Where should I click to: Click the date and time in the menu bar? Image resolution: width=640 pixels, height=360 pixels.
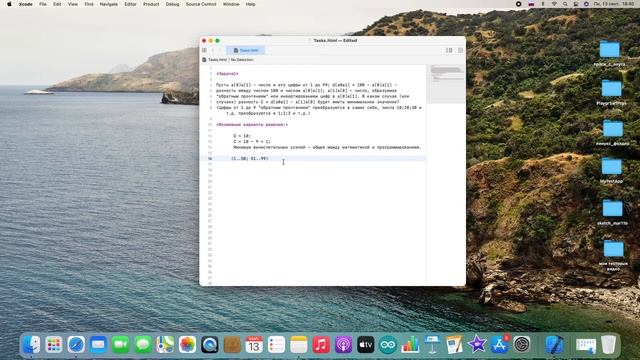[x=614, y=4]
